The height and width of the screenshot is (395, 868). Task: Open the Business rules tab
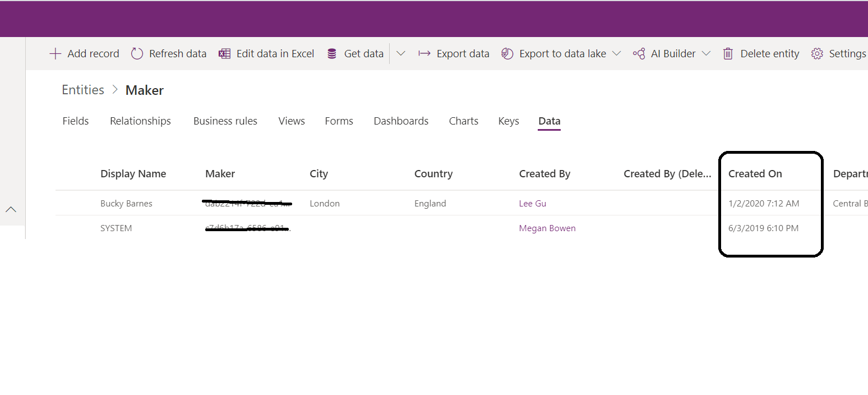pyautogui.click(x=225, y=121)
